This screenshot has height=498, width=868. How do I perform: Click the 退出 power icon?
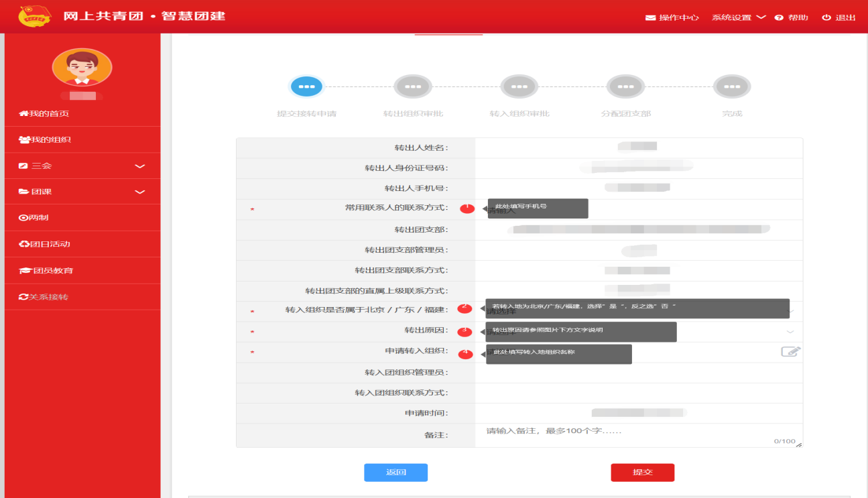[x=826, y=17]
